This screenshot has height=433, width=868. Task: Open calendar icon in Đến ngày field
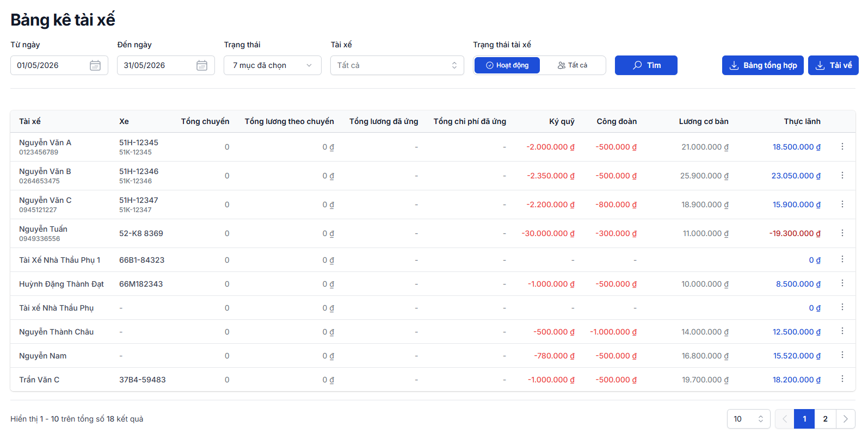[202, 65]
